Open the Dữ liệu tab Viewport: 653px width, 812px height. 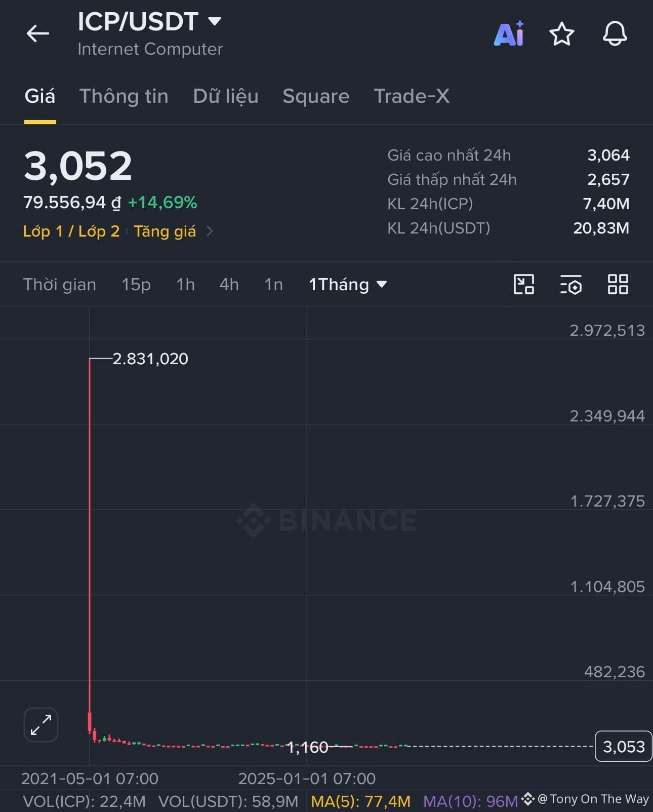click(226, 96)
